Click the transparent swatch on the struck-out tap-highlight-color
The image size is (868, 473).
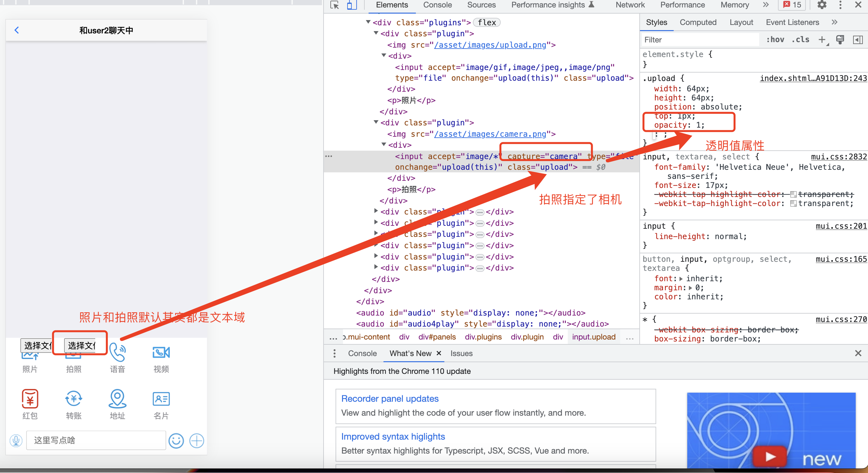point(793,194)
